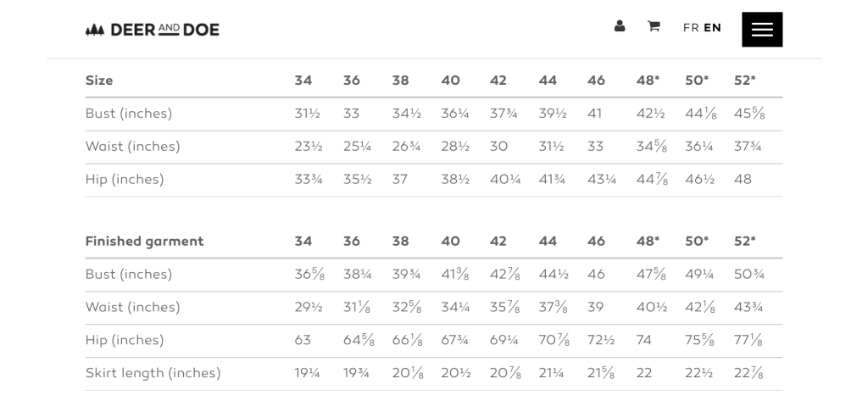Click size 42 header in Finished garment table
868x401 pixels.
(498, 241)
